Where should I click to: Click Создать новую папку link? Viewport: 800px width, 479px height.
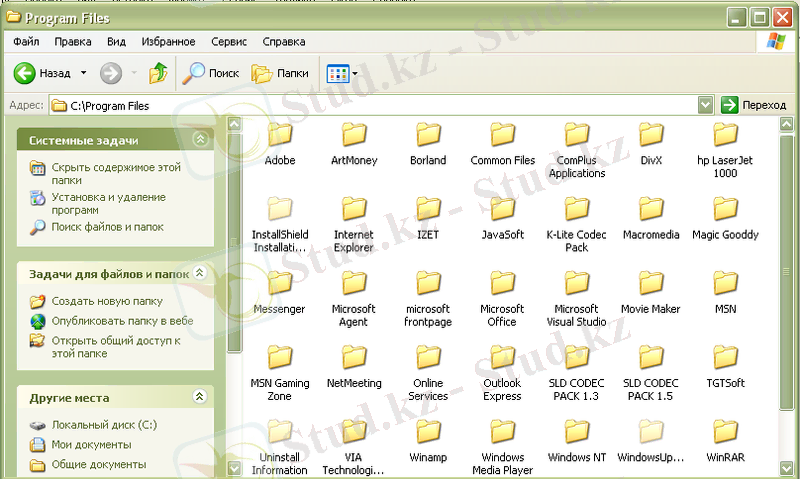point(107,301)
